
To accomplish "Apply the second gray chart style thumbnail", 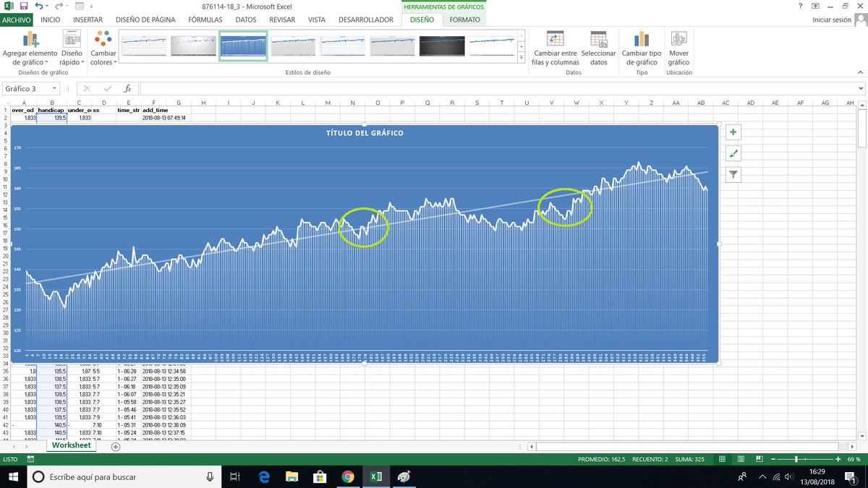I will tap(194, 46).
